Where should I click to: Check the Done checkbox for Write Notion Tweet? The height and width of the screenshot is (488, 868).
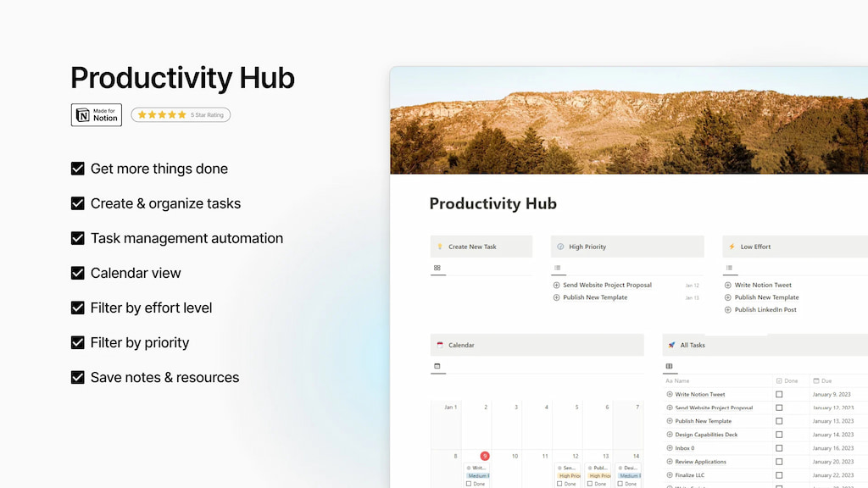pos(779,394)
